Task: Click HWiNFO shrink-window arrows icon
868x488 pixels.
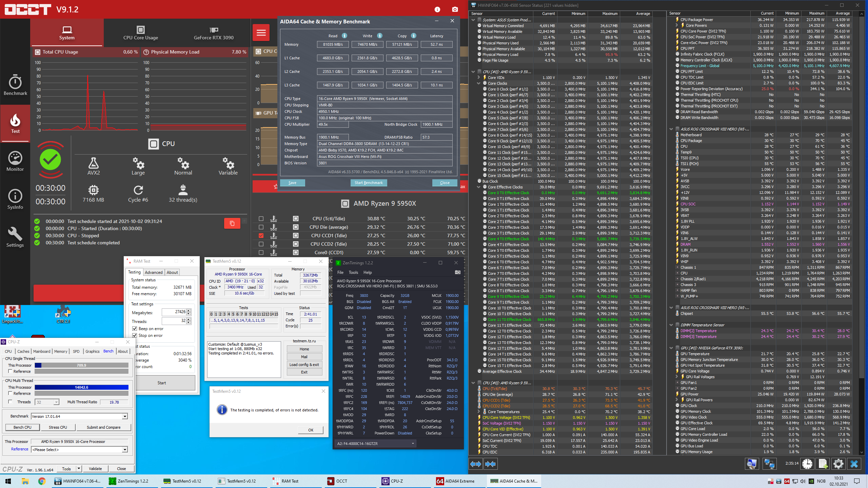Action: (x=490, y=464)
